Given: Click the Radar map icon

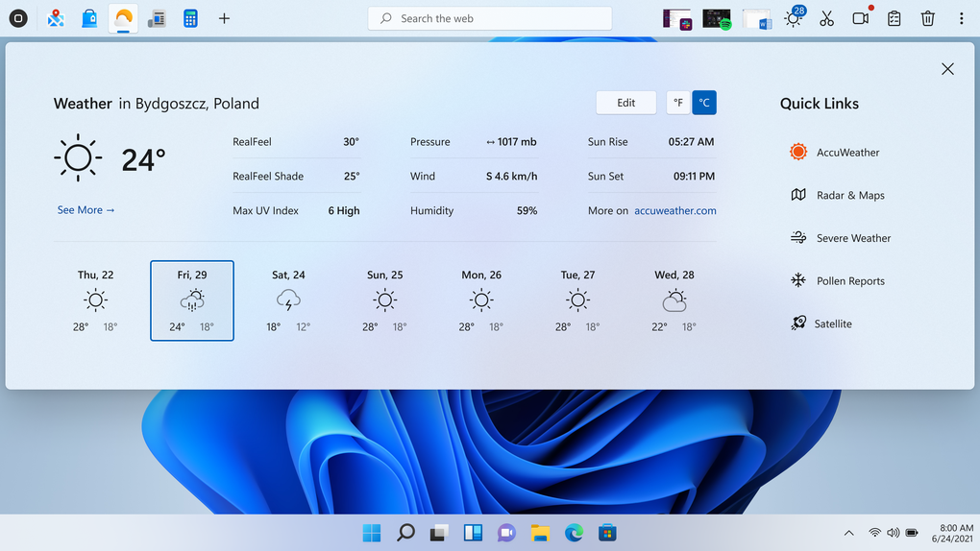Looking at the screenshot, I should (x=798, y=195).
